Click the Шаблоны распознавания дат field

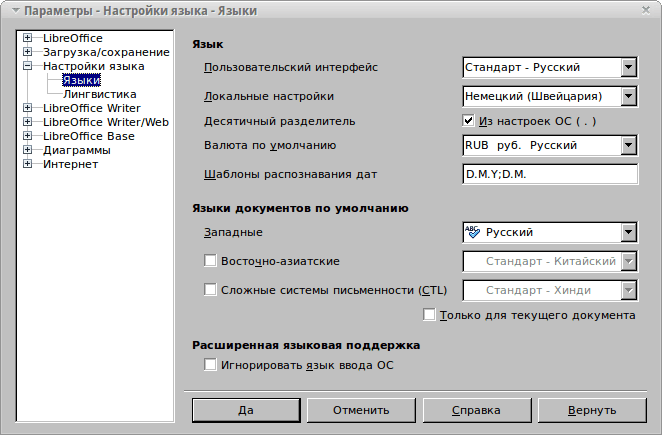550,174
